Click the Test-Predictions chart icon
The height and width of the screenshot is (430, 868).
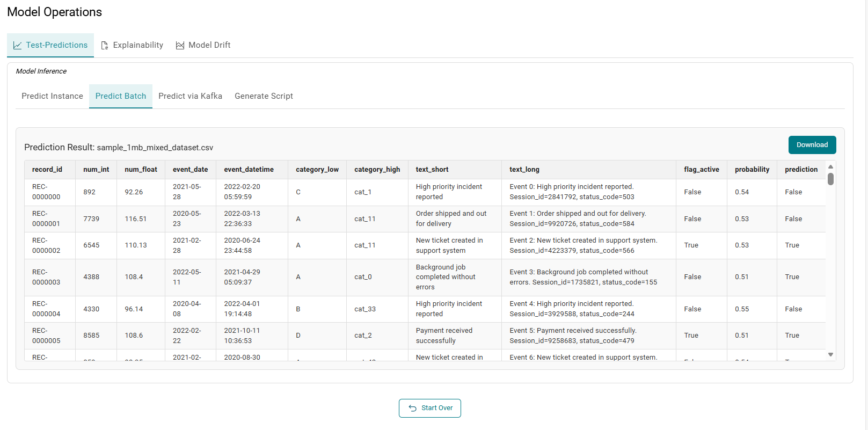tap(17, 46)
